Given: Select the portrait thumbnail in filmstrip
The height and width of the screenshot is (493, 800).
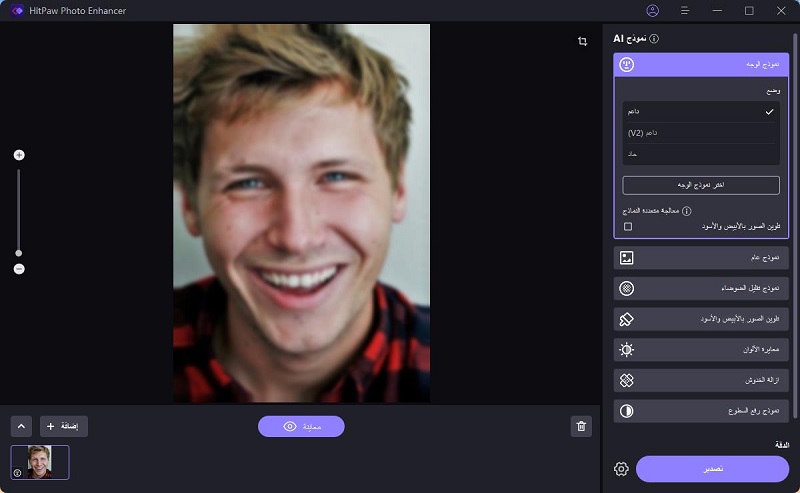Looking at the screenshot, I should coord(40,462).
